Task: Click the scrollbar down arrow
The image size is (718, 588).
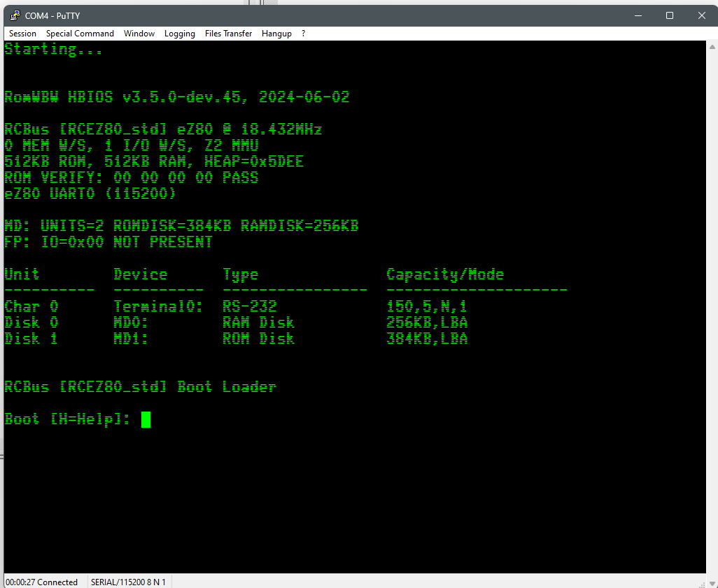Action: pos(712,583)
